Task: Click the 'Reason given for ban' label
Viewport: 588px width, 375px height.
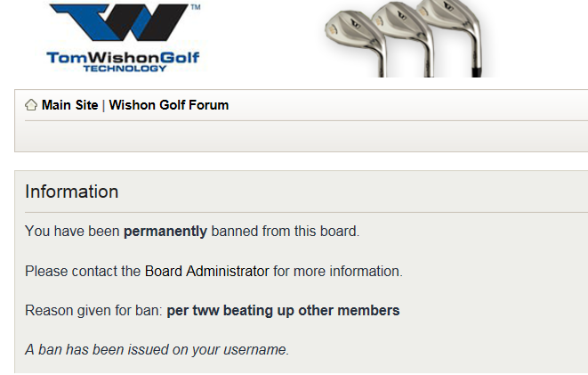Action: pos(93,311)
